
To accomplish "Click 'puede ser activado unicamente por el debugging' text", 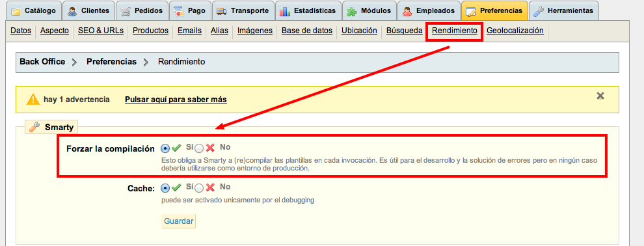I will (x=238, y=200).
